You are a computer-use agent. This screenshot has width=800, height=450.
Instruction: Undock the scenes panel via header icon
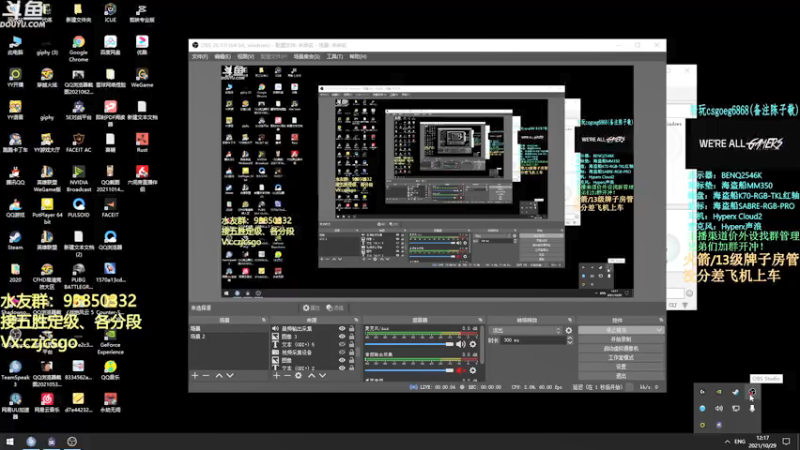[264, 320]
